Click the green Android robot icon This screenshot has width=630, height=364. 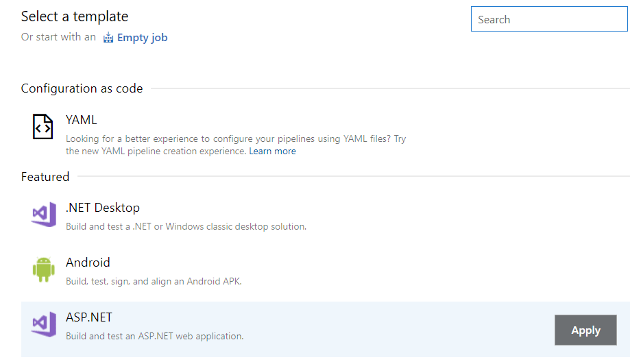click(43, 269)
